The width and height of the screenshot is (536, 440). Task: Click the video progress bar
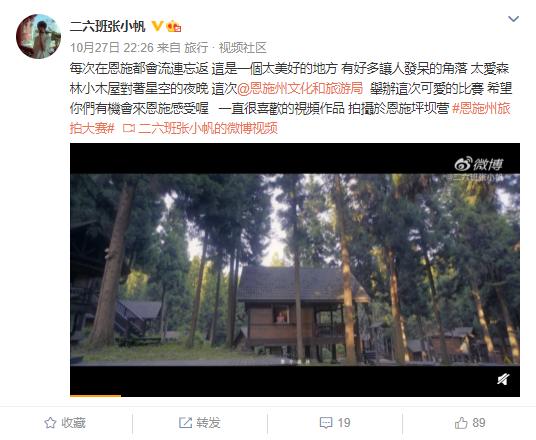pyautogui.click(x=295, y=396)
